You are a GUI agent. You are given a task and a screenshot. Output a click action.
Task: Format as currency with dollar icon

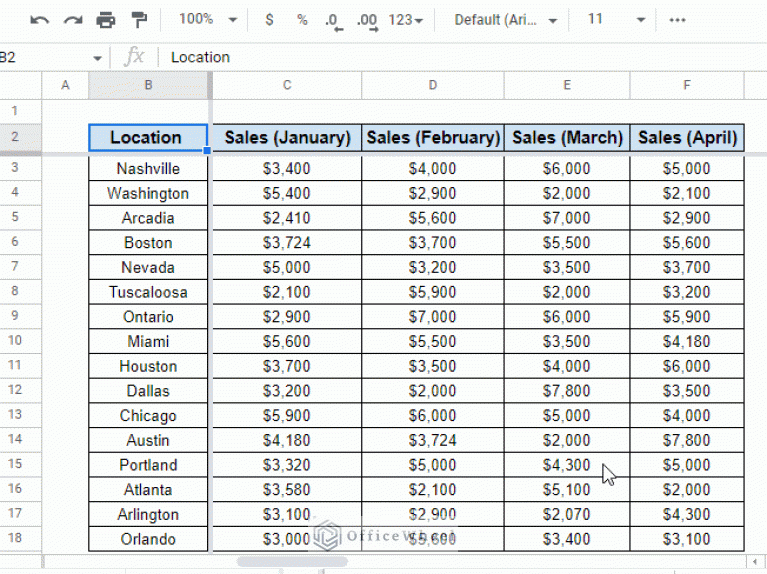[269, 20]
